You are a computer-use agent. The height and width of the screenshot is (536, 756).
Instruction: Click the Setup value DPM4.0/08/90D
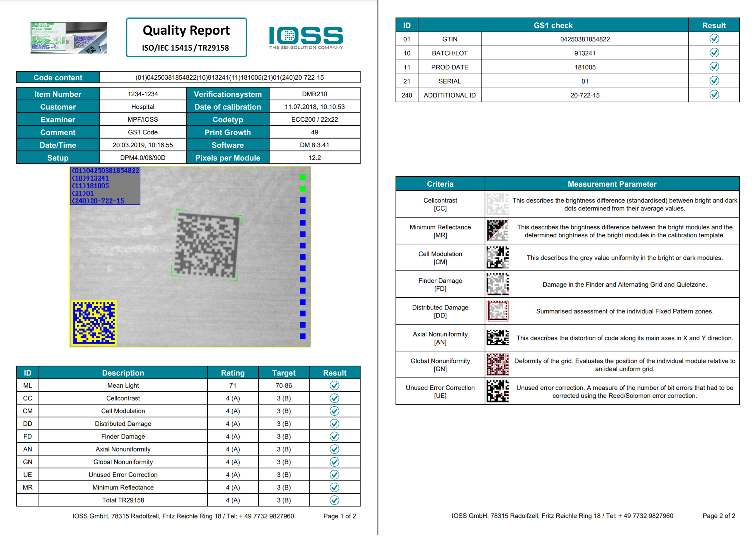143,158
